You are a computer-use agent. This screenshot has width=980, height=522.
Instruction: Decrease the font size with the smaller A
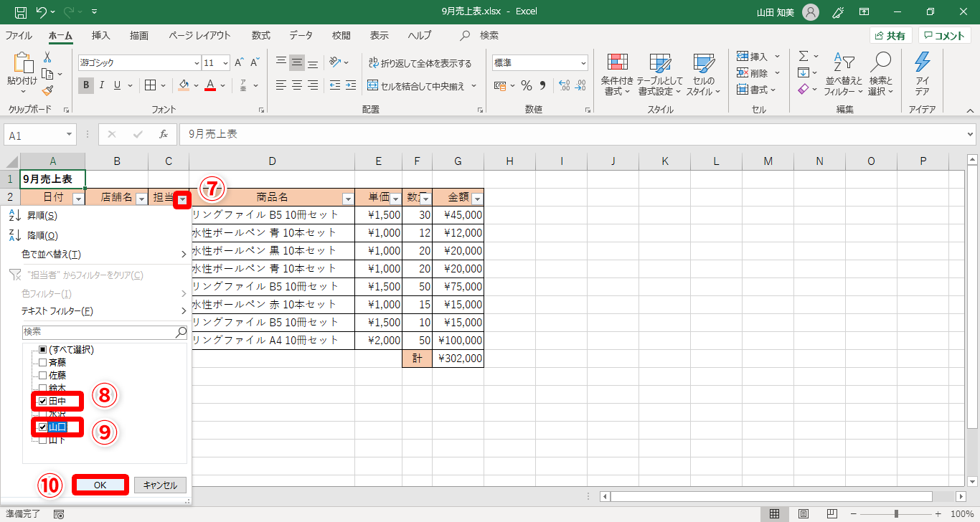tap(254, 62)
